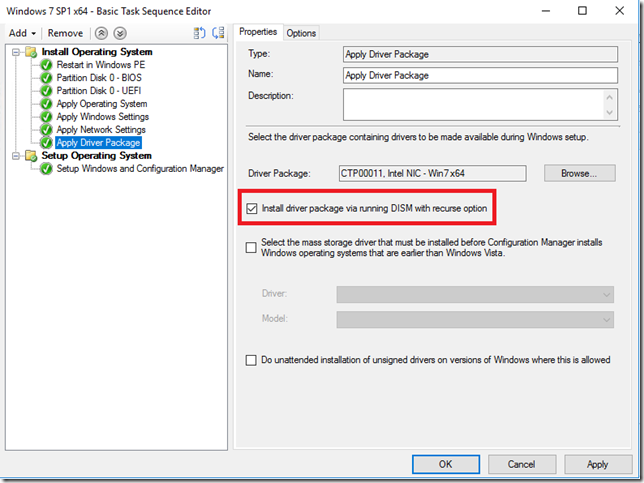The image size is (644, 483).
Task: Open the Model dropdown
Action: [475, 320]
